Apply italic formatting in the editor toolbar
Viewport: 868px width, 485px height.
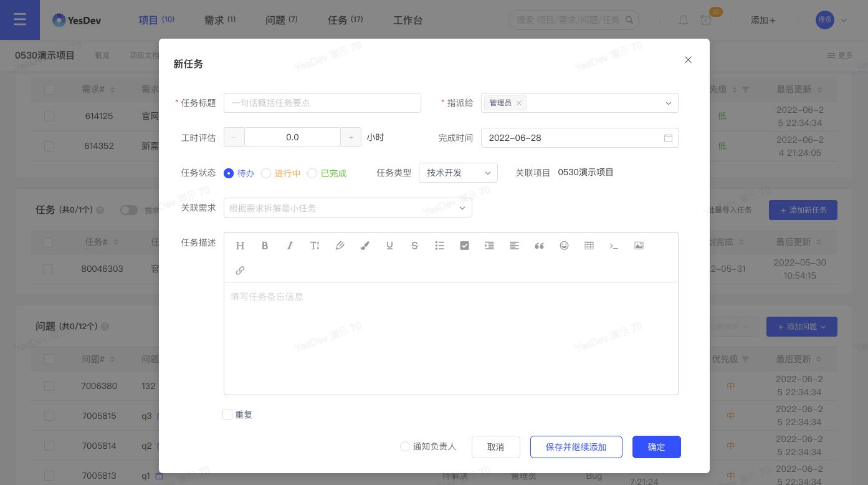(290, 246)
